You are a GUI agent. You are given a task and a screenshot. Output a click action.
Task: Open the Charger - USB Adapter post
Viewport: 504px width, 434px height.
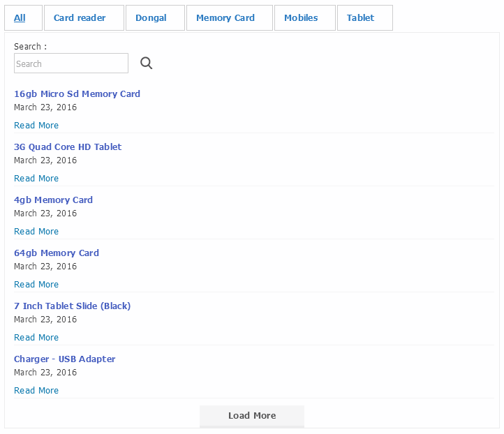(x=64, y=359)
